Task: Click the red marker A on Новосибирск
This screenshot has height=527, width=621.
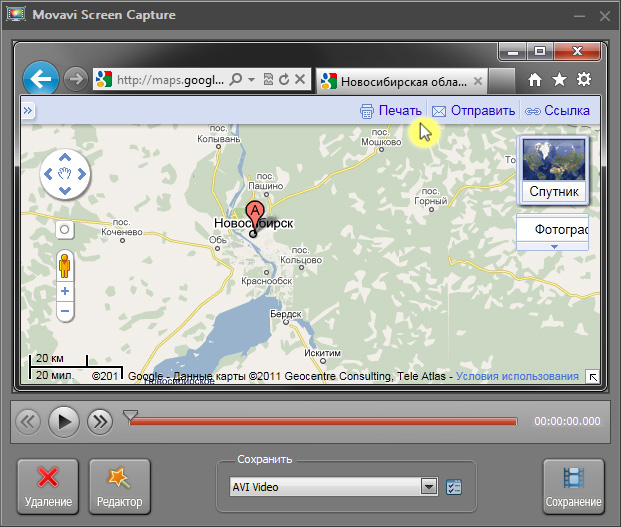Action: 255,214
